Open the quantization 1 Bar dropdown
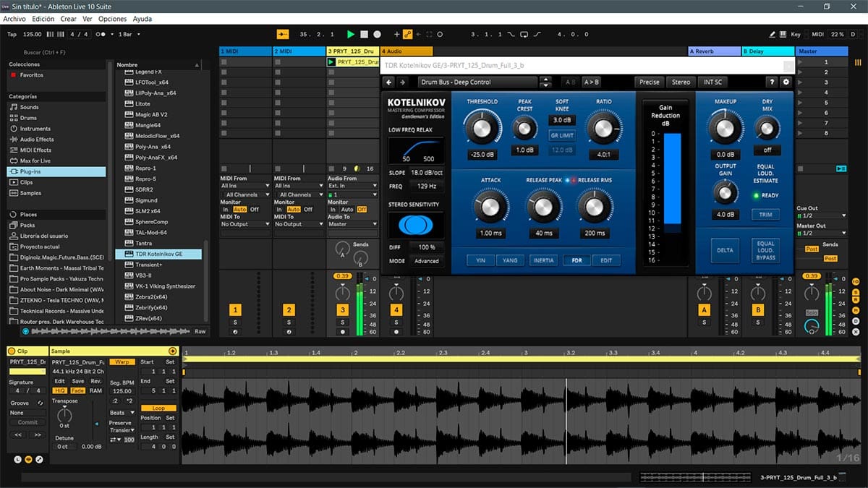 coord(129,34)
